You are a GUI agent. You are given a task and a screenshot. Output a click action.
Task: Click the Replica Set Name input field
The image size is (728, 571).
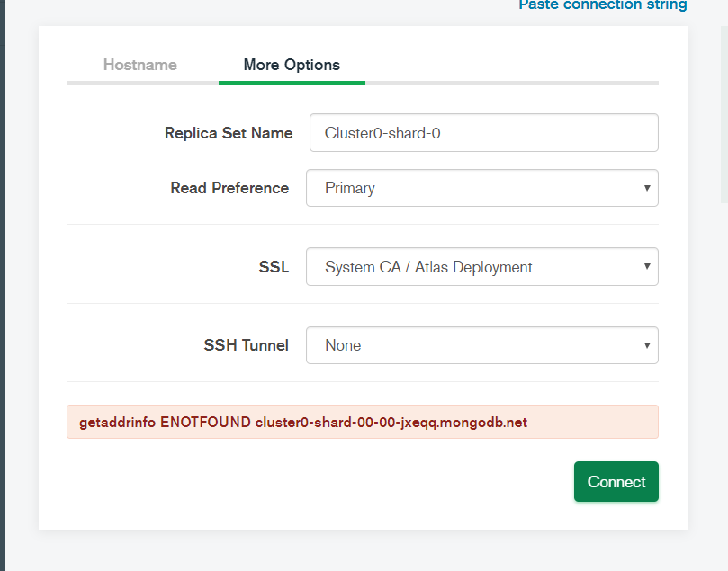(483, 133)
